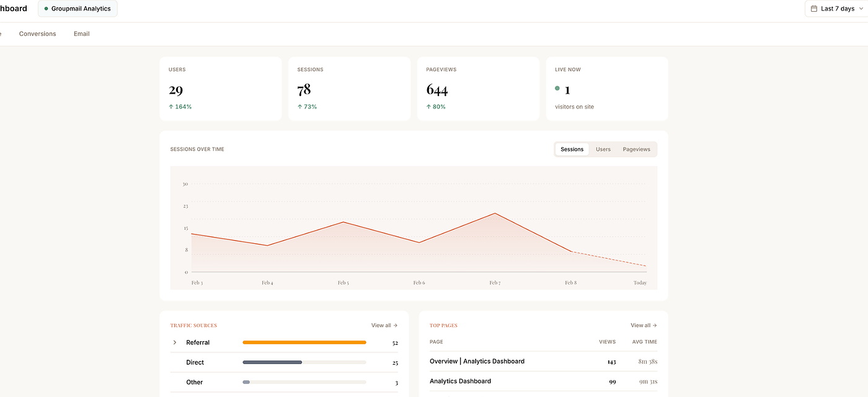The height and width of the screenshot is (397, 868).
Task: Select the Pageviews chart segment
Action: [x=636, y=149]
